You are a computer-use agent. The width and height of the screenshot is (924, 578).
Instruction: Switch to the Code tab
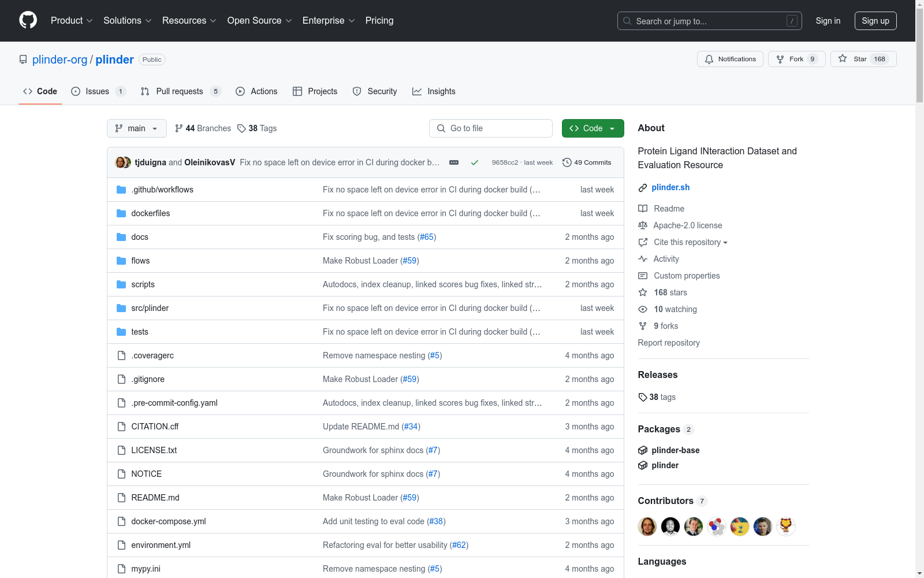[x=40, y=91]
